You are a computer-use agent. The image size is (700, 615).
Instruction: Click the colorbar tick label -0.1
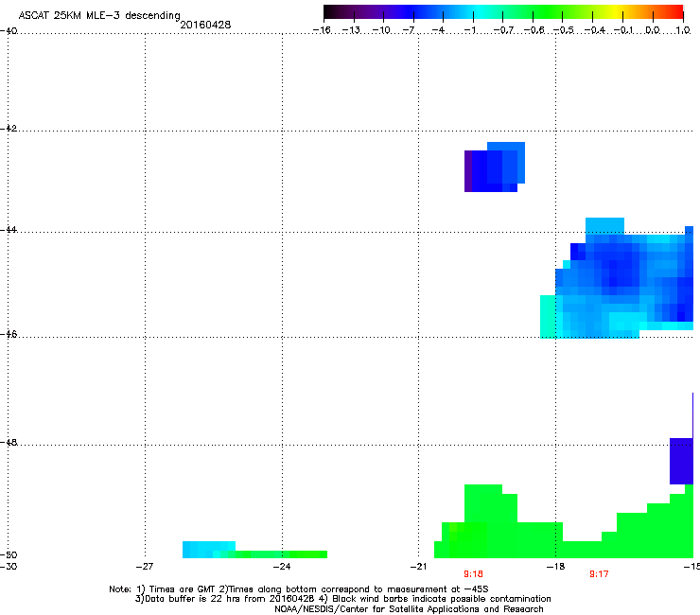623,30
